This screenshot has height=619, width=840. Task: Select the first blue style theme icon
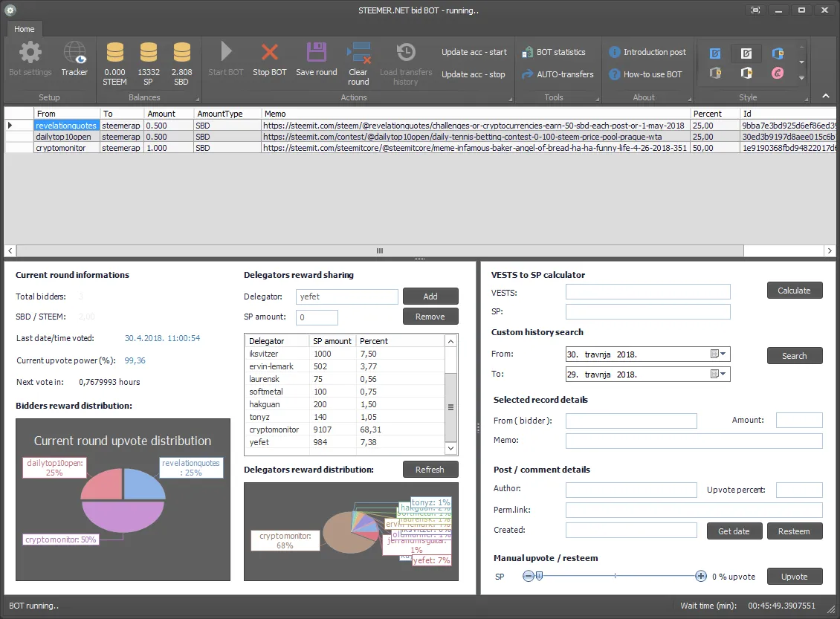[715, 53]
